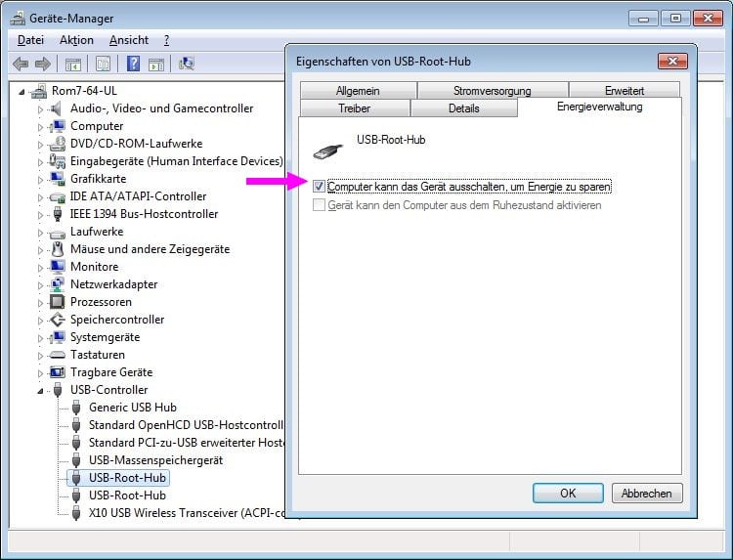Click the Grafikkarte device icon
This screenshot has width=733, height=560.
(57, 179)
